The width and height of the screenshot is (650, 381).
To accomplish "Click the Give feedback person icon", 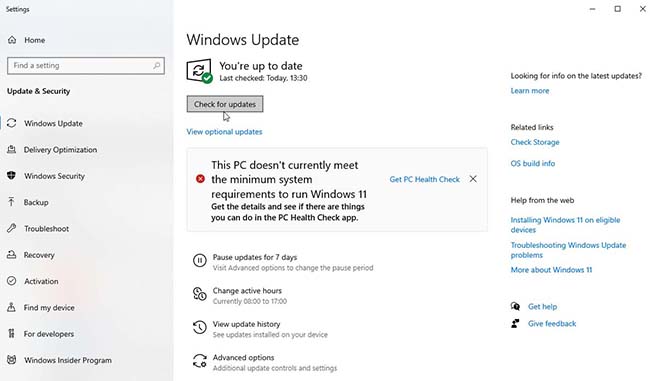I will click(515, 323).
